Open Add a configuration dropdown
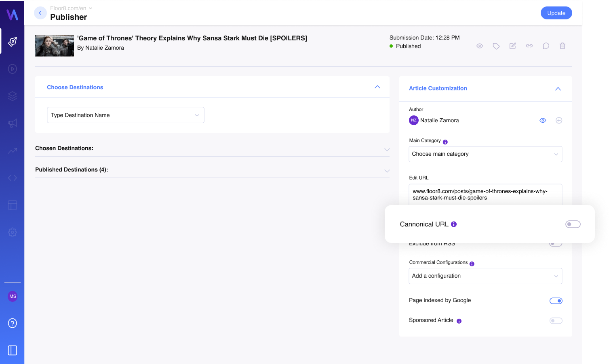 (485, 276)
